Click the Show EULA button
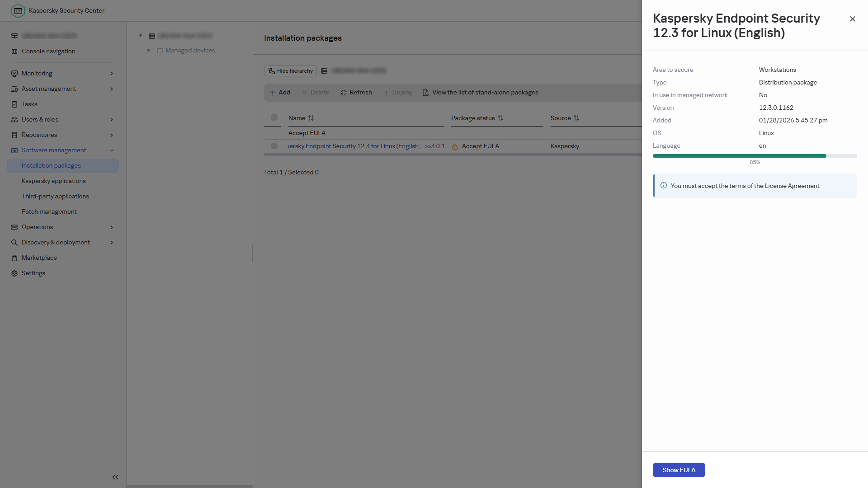This screenshot has width=868, height=488. [x=679, y=470]
